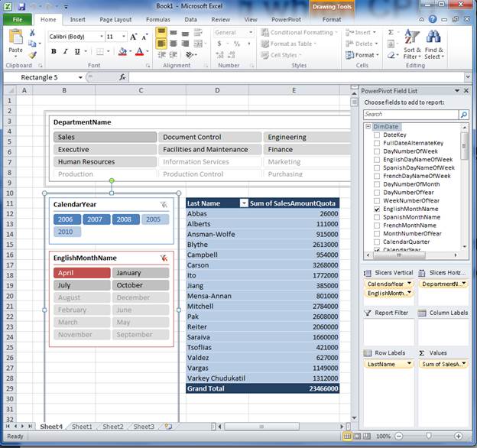Select October in EnglishMonthName slicer
The height and width of the screenshot is (448, 477).
141,285
